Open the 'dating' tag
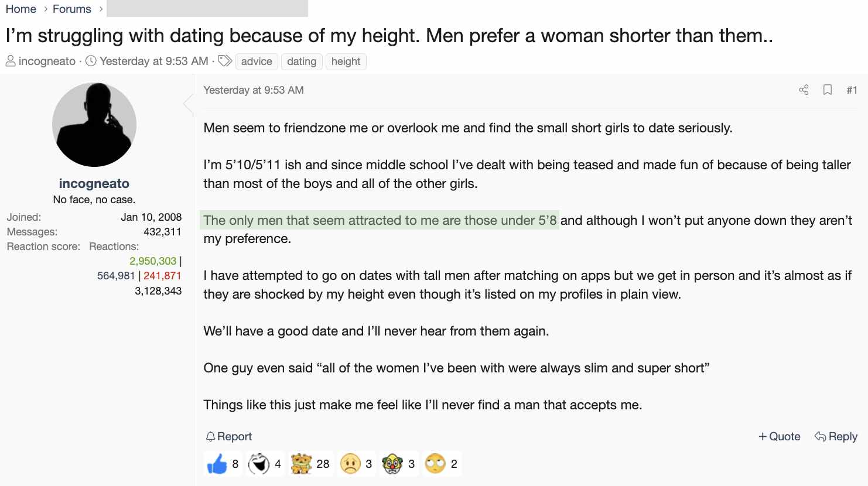The height and width of the screenshot is (486, 868). click(302, 61)
